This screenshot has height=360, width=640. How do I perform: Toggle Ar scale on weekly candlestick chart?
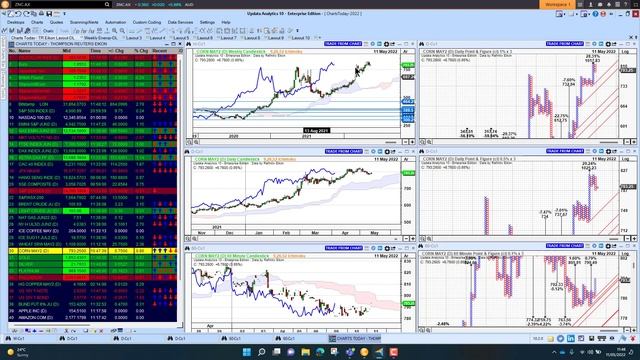[406, 52]
